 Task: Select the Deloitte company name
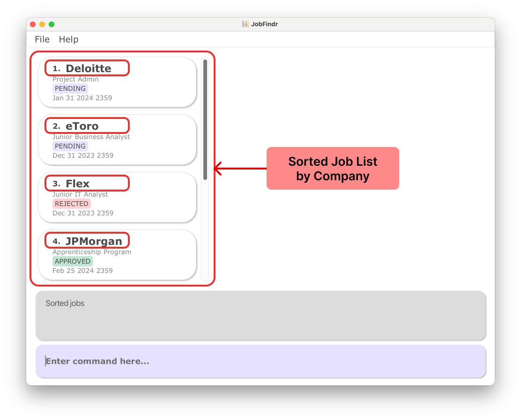pos(89,68)
